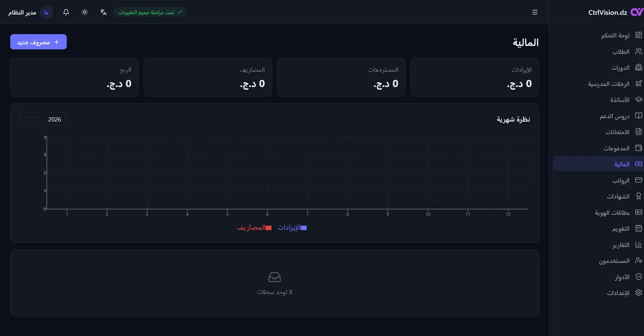Click the empty inbox tray icon

[x=275, y=277]
